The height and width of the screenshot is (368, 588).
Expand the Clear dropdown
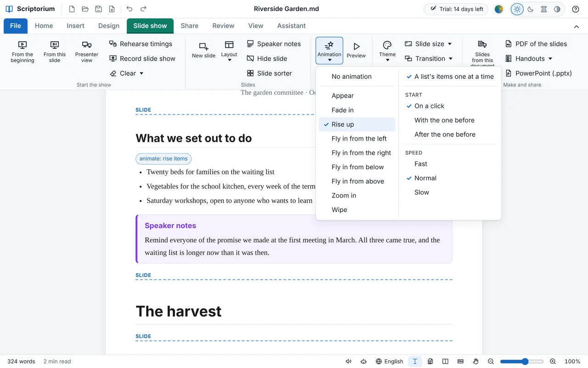point(127,73)
